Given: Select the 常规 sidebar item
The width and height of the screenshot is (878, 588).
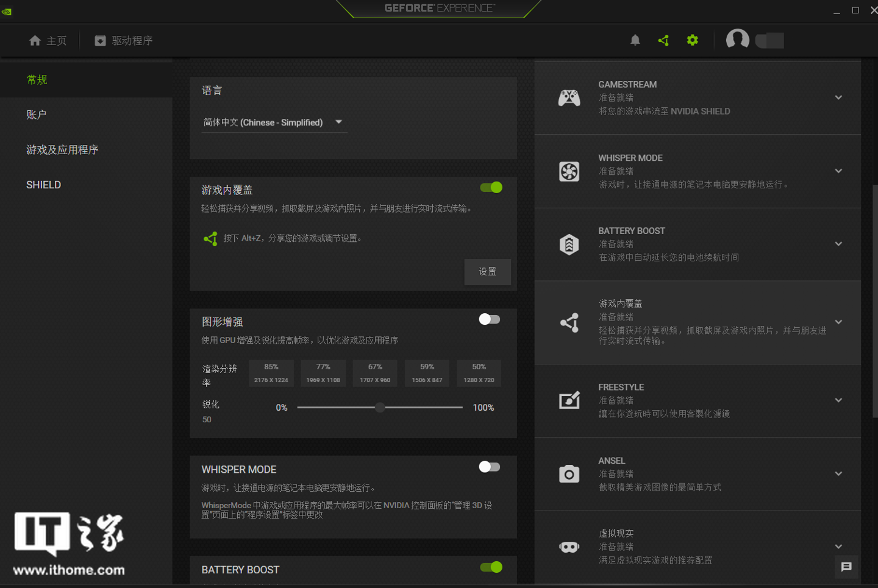Looking at the screenshot, I should tap(86, 80).
